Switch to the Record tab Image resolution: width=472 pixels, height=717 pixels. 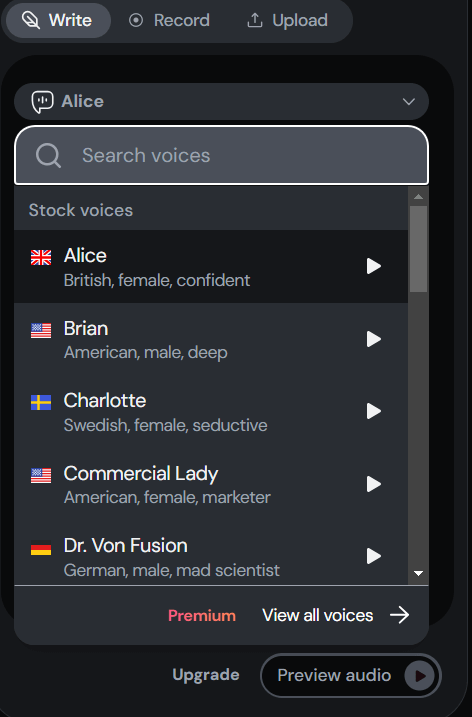(x=169, y=21)
